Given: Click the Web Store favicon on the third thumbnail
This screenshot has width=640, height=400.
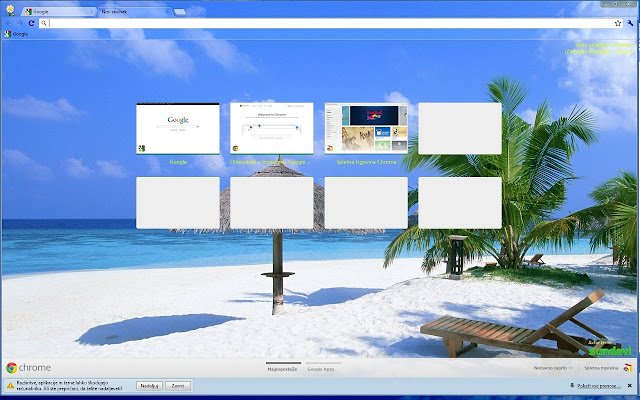Looking at the screenshot, I should click(x=330, y=149).
